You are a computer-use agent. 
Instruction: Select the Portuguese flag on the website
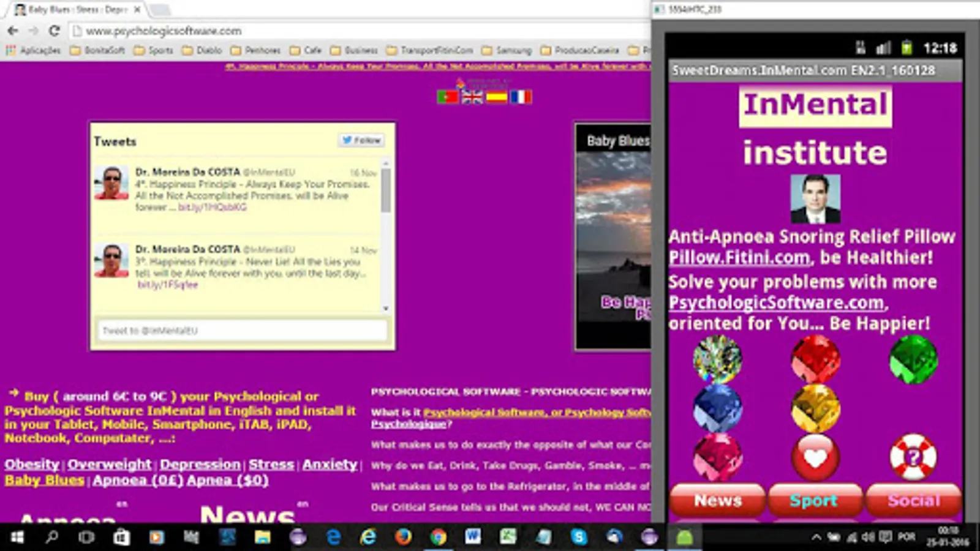[448, 97]
